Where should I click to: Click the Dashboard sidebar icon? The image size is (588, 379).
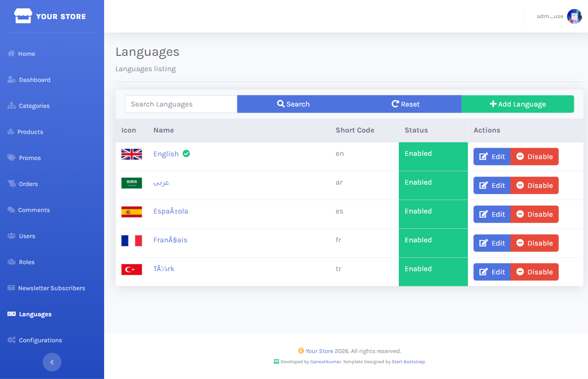coord(12,80)
